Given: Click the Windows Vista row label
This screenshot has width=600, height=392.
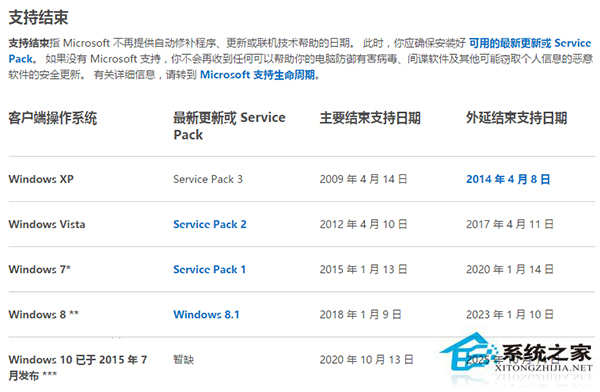Looking at the screenshot, I should click(x=47, y=224).
